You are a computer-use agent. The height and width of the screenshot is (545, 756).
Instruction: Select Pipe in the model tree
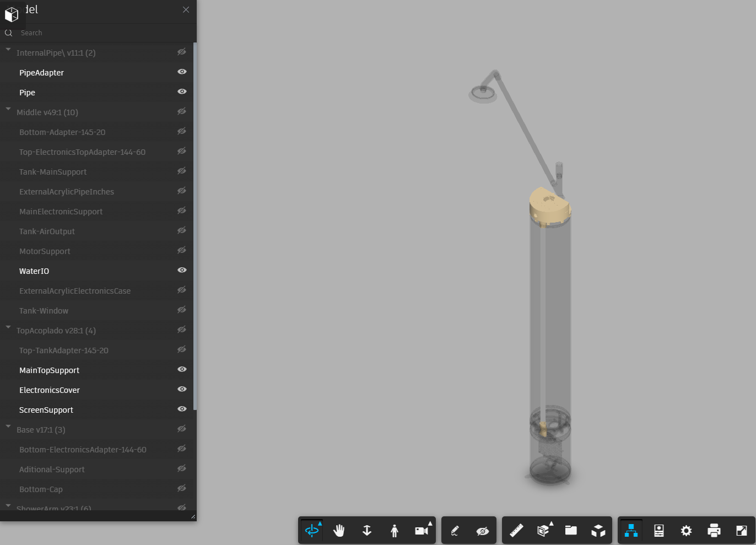27,93
